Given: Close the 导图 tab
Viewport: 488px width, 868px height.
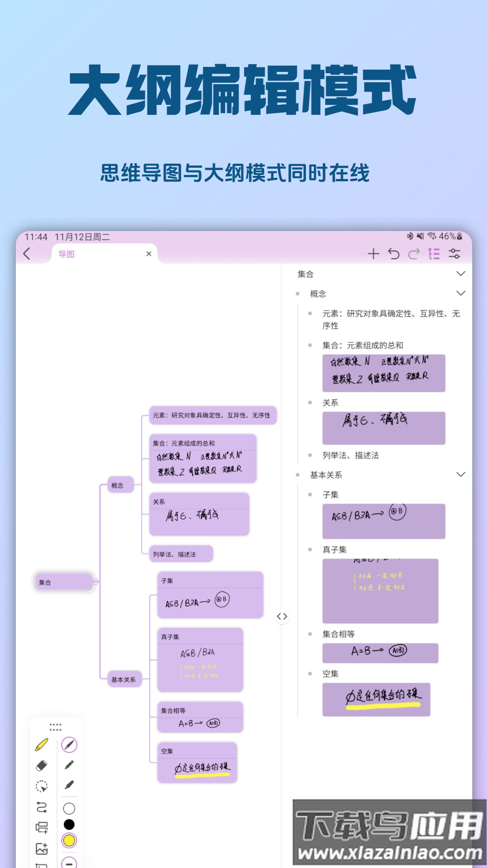Looking at the screenshot, I should [149, 254].
